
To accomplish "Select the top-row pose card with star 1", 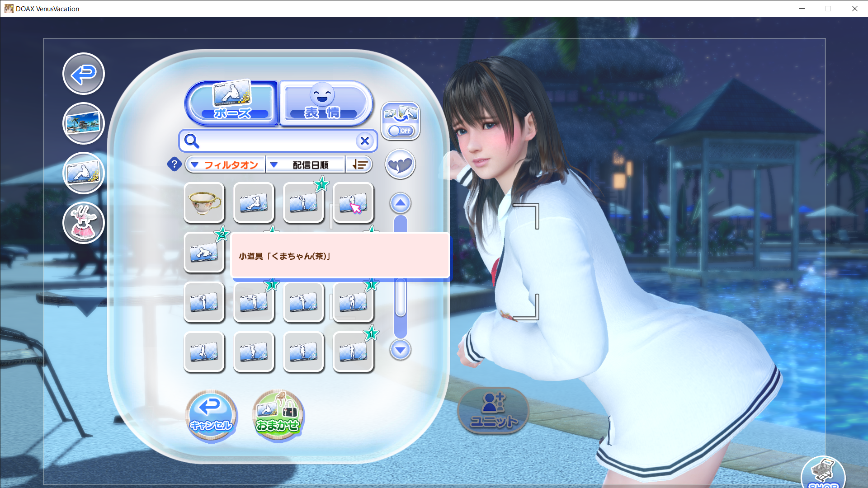I will pos(304,203).
